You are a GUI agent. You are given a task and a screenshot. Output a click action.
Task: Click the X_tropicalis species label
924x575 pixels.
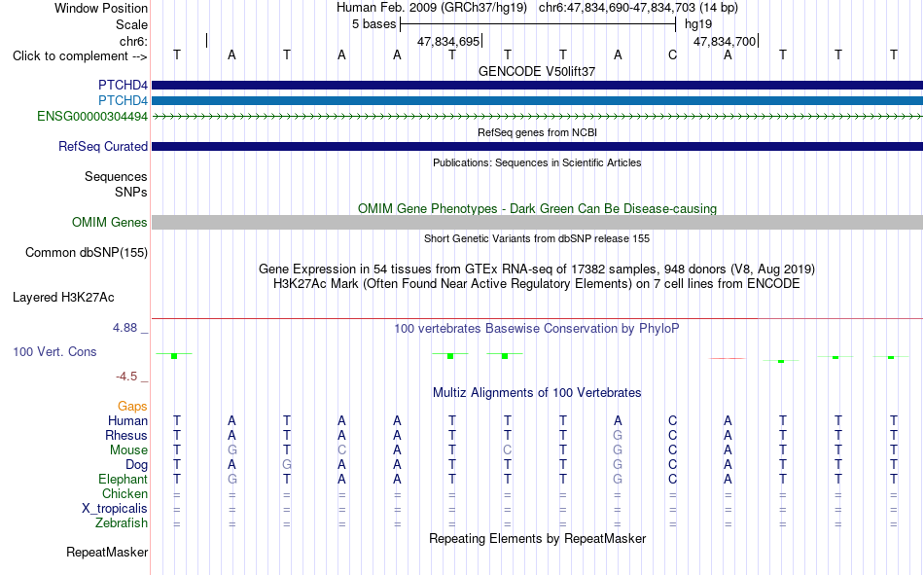(115, 509)
